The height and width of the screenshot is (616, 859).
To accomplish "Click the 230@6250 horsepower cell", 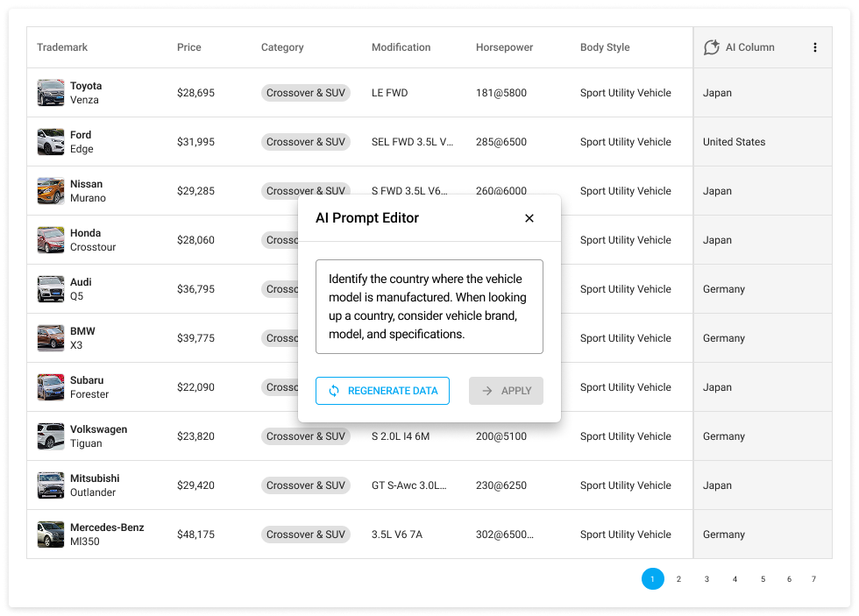I will (501, 485).
